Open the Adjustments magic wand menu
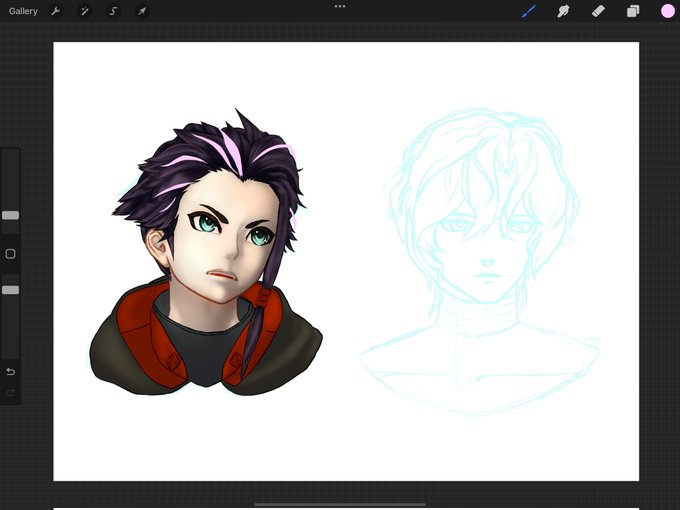680x510 pixels. (85, 11)
